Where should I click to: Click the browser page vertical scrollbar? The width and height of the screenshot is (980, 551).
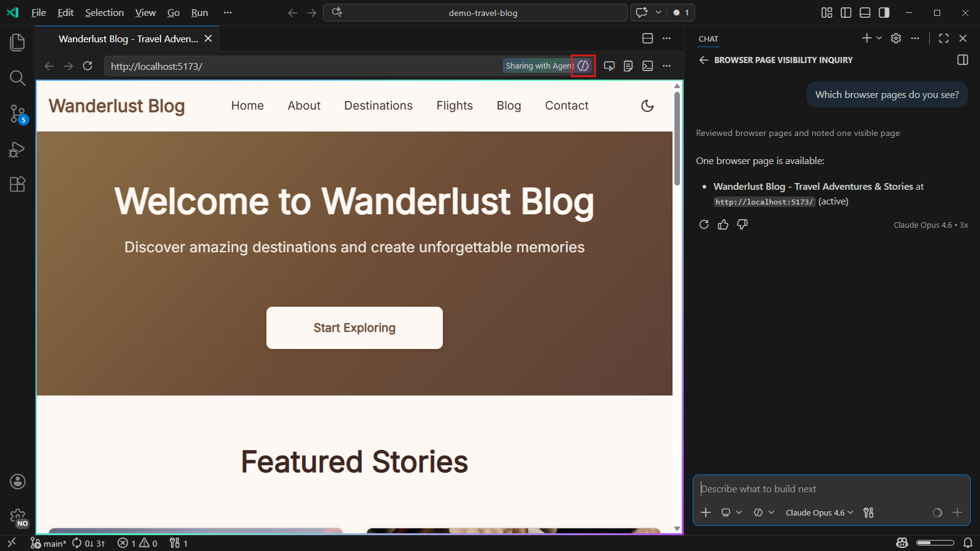677,138
